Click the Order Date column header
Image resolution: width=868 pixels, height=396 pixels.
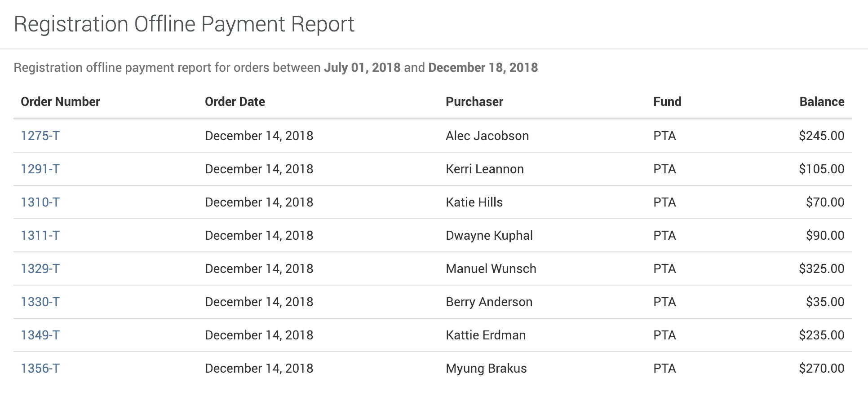(235, 101)
